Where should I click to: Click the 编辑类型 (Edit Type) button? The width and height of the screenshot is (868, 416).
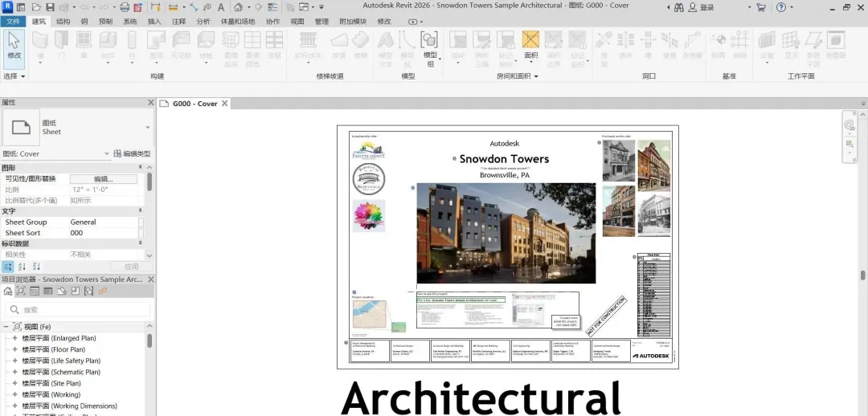131,153
